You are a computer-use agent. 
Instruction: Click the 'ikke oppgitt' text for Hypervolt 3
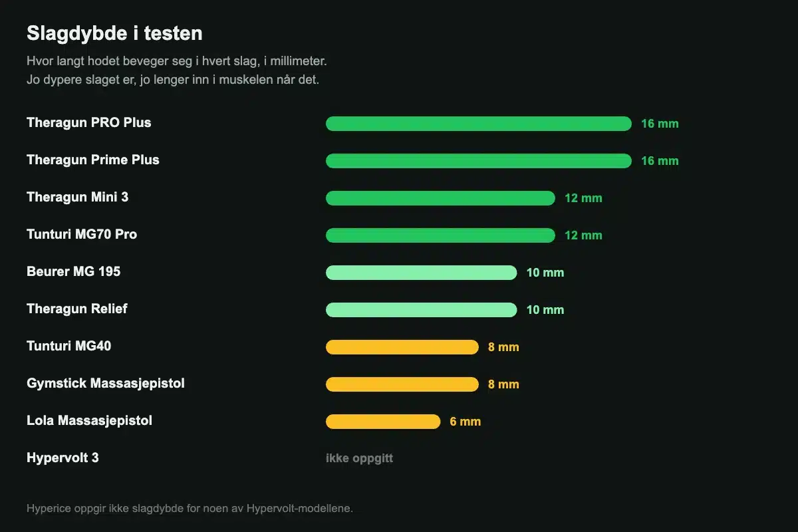click(x=359, y=458)
